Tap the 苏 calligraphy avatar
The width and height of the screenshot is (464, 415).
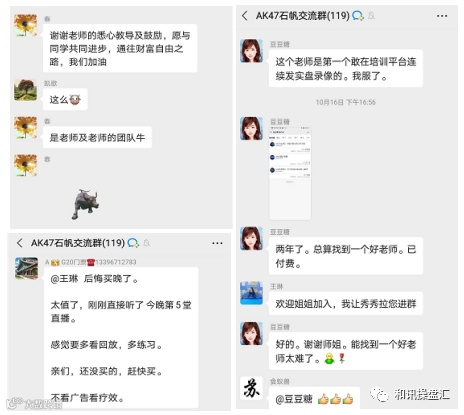tap(252, 388)
